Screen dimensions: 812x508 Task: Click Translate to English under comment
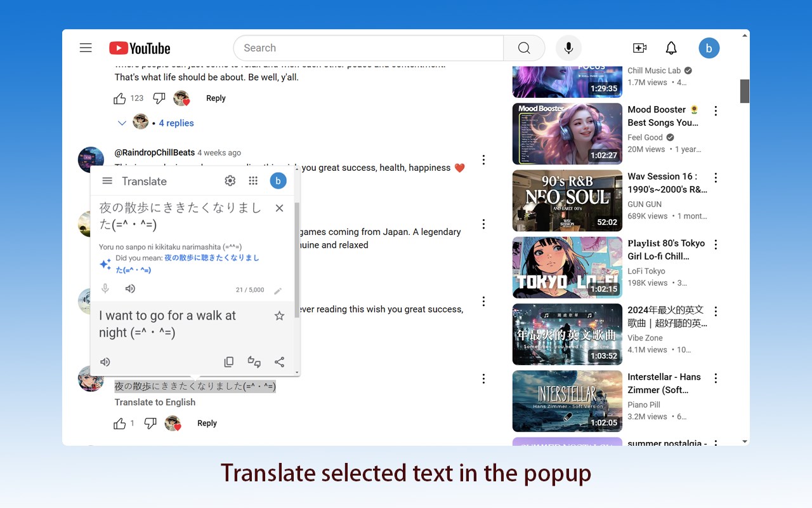[155, 403]
